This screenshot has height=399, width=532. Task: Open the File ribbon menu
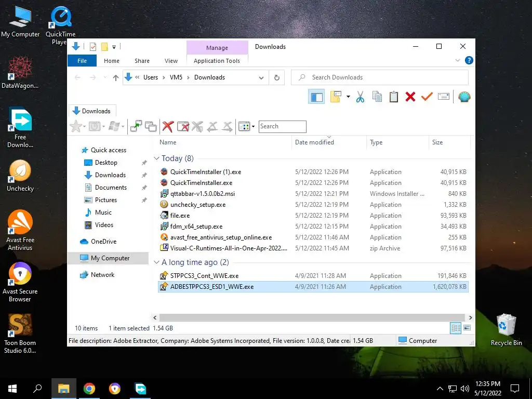(x=82, y=61)
